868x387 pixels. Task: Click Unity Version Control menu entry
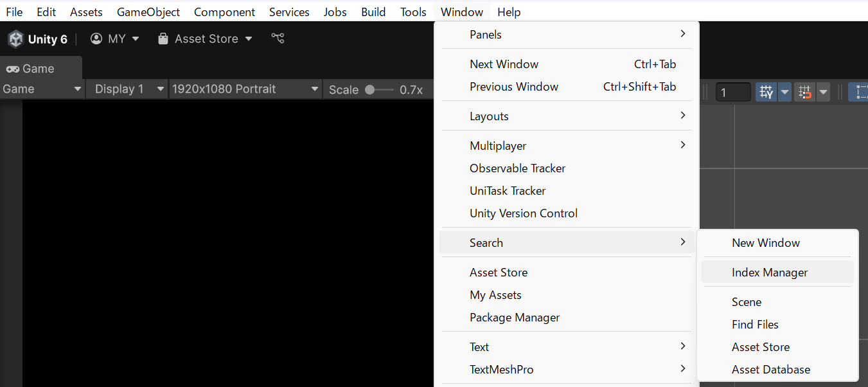point(523,213)
